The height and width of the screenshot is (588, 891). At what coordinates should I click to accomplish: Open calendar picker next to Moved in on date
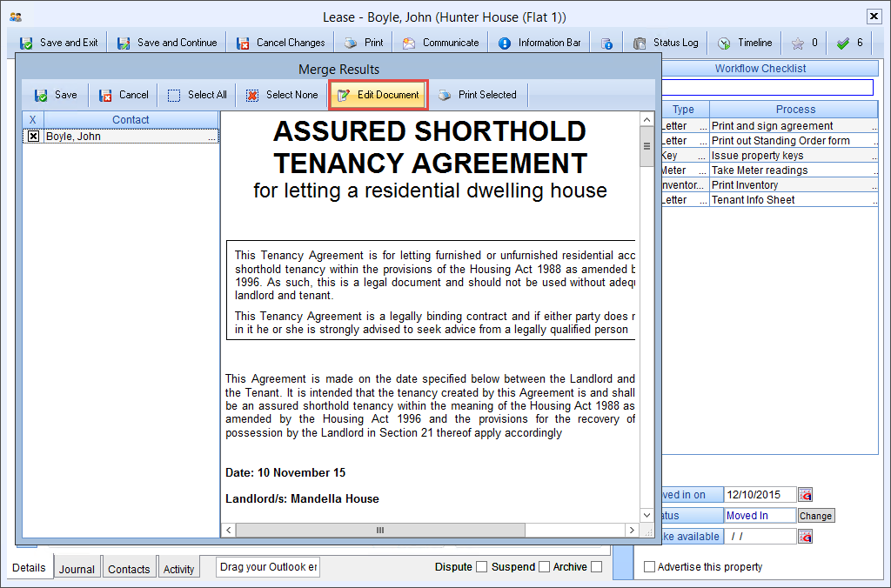[x=805, y=495]
